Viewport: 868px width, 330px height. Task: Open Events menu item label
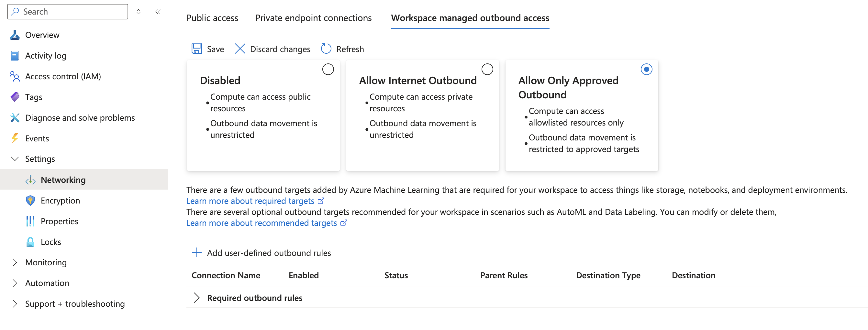(37, 138)
